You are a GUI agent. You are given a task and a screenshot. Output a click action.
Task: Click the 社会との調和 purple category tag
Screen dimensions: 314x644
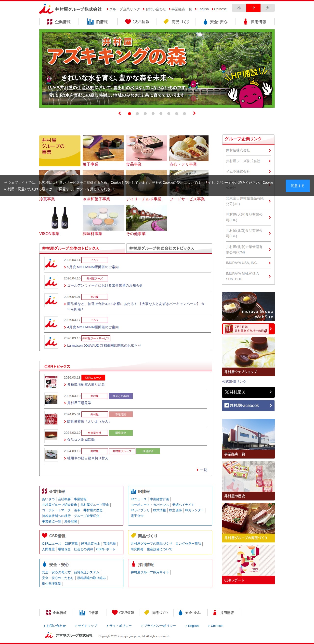coord(121,396)
